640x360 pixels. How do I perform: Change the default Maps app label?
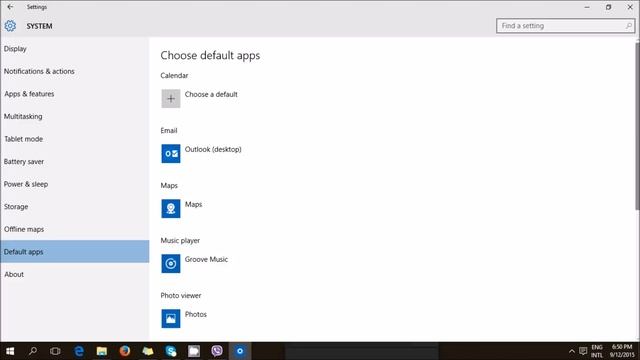(193, 204)
